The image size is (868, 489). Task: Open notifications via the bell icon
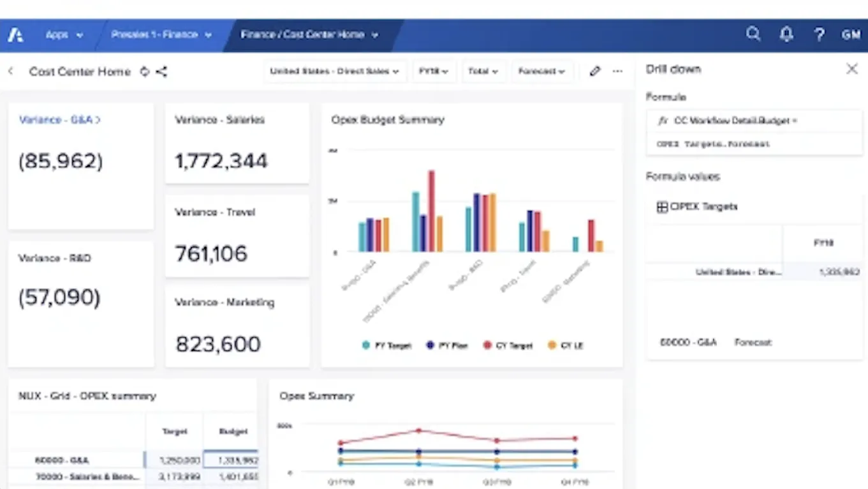click(786, 34)
